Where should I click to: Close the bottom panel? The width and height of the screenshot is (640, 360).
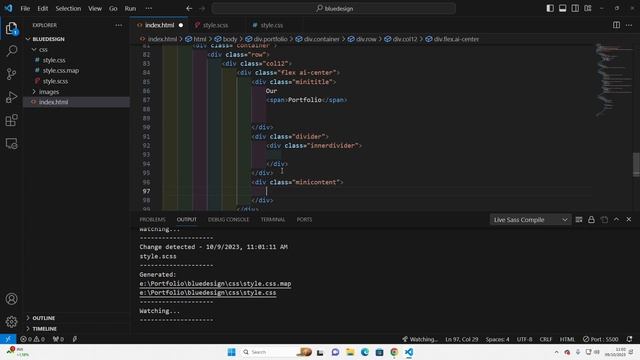(629, 220)
